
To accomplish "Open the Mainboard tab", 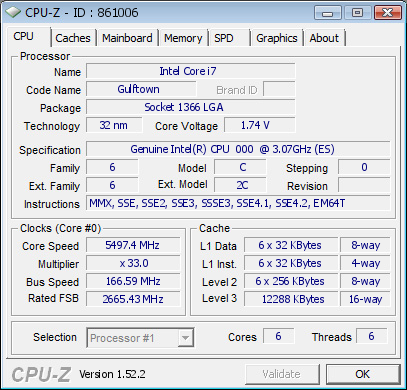I will click(x=127, y=38).
